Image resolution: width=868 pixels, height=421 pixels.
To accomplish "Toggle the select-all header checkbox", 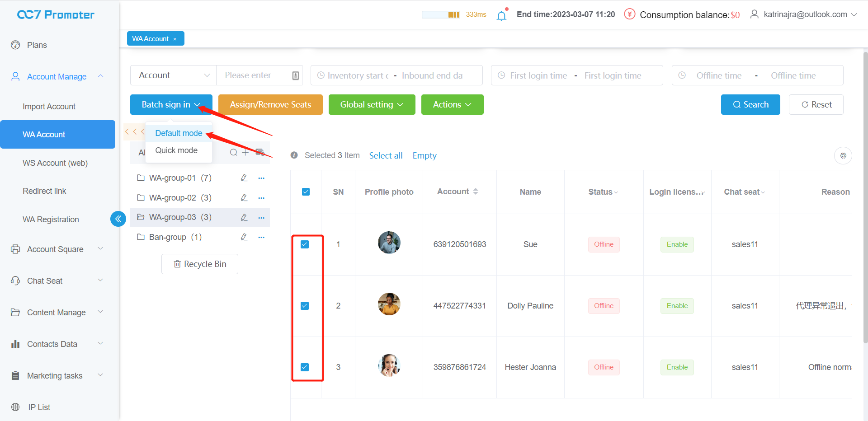I will click(x=306, y=192).
